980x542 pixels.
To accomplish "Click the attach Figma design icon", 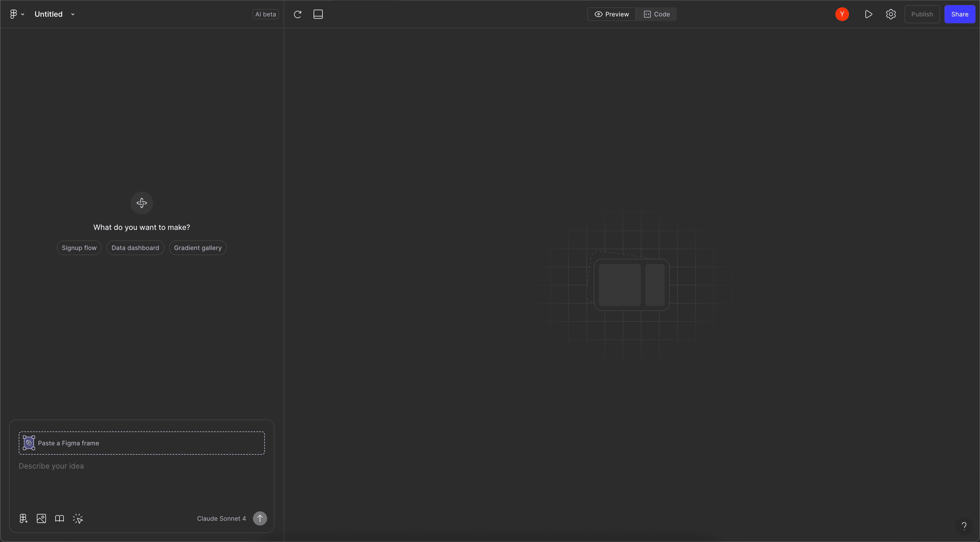I will coord(23,518).
